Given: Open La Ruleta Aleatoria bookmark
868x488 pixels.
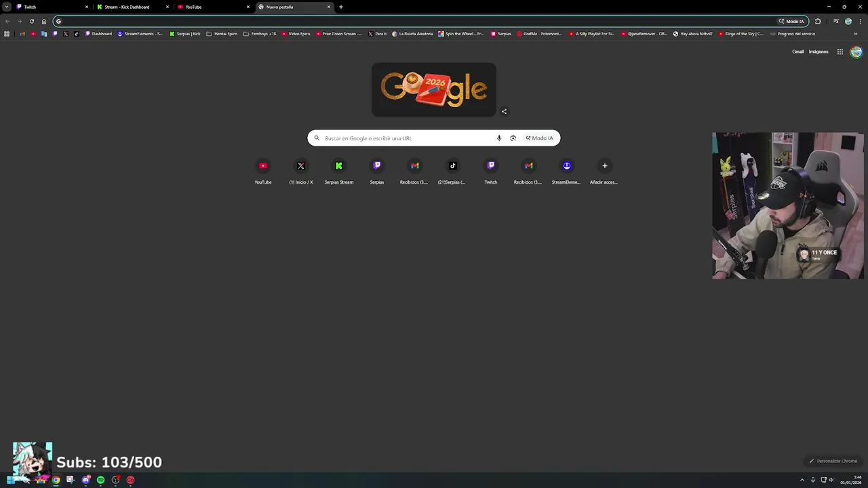Looking at the screenshot, I should pos(412,34).
